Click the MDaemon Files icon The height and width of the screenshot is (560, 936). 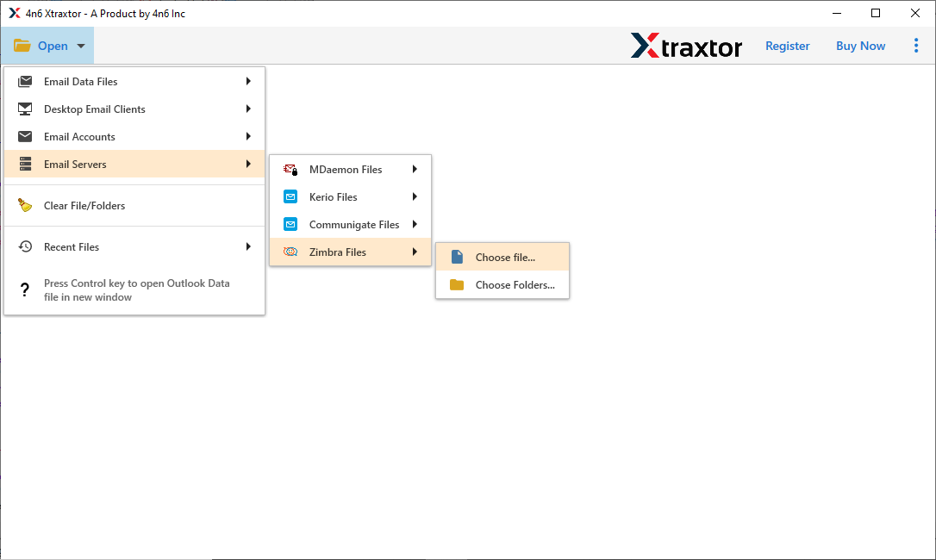click(290, 170)
